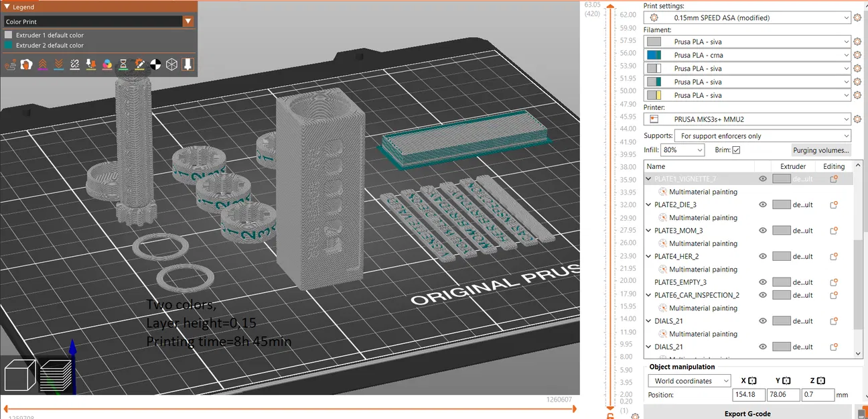This screenshot has width=868, height=419.
Task: Click the vertical layer slider track
Action: (610, 208)
